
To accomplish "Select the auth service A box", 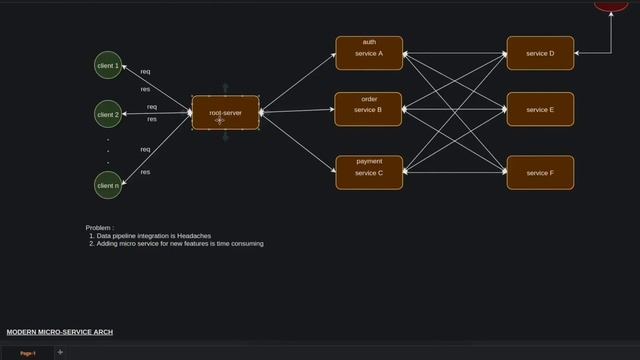I will [x=369, y=53].
